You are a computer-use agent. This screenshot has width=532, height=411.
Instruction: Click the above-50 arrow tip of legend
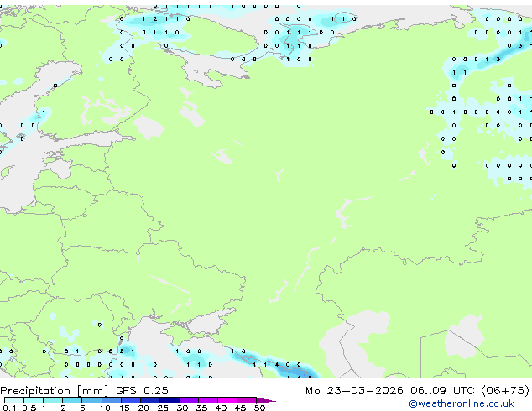266,401
